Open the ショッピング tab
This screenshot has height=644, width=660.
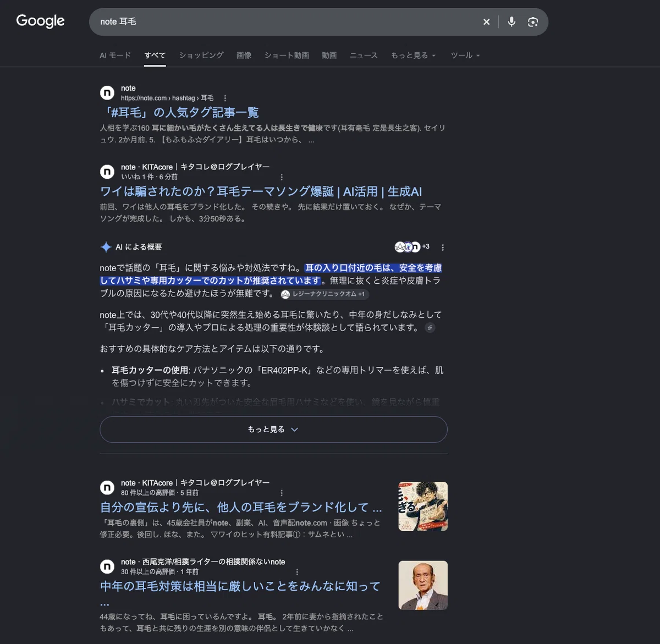[201, 55]
